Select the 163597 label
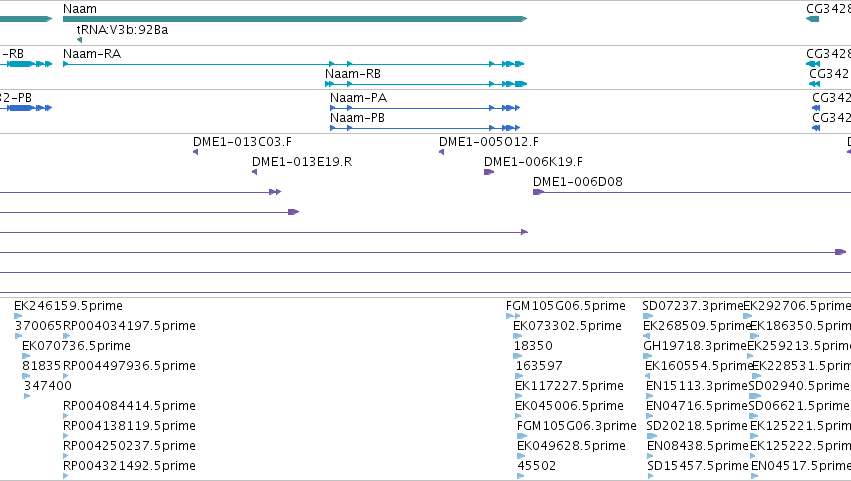The image size is (851, 481). [539, 366]
